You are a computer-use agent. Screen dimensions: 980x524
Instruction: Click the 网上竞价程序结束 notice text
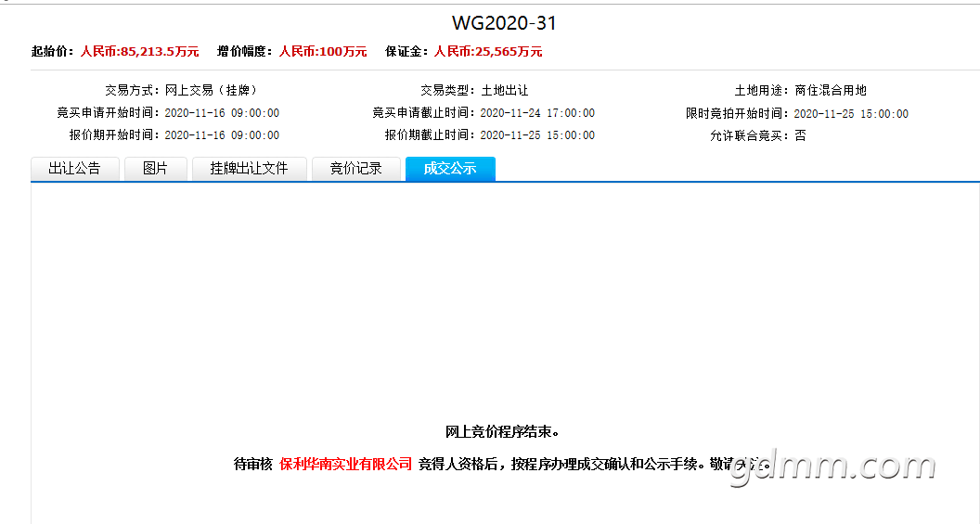(x=502, y=431)
